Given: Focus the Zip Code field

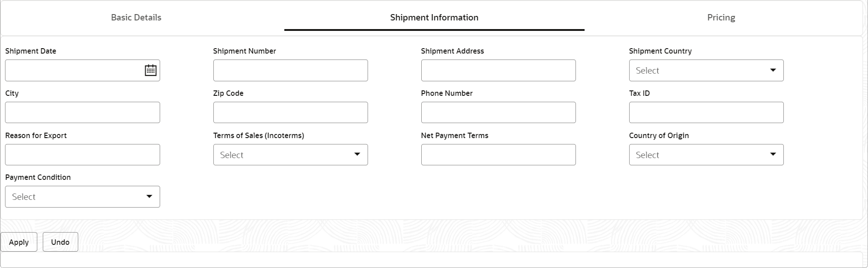Looking at the screenshot, I should pyautogui.click(x=290, y=113).
